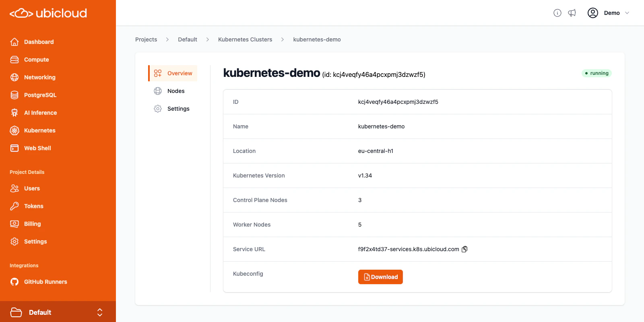Open Tokens key icon
This screenshot has width=644, height=322.
click(14, 206)
